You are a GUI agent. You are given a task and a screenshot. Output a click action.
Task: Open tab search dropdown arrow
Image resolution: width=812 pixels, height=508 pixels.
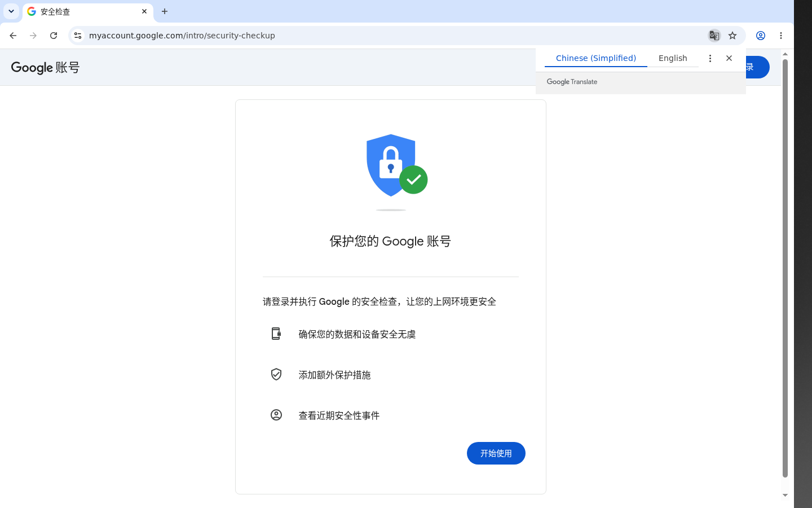click(x=11, y=11)
